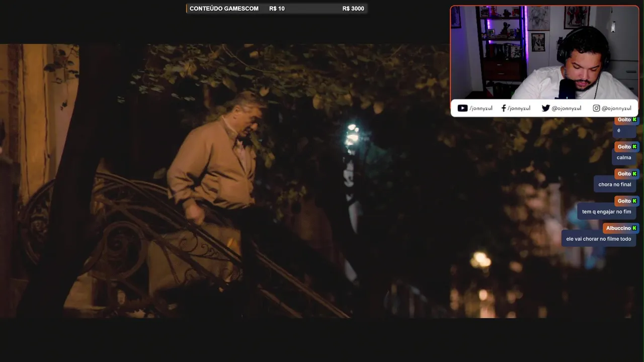Screen dimensions: 644x362
Task: Click the Twitter bird icon
Action: (x=545, y=108)
